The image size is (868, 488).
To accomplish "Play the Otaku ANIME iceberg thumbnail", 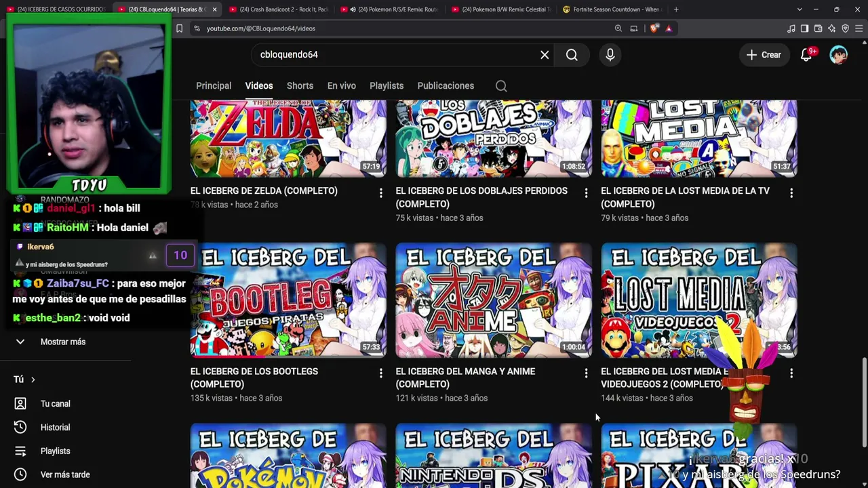I will point(494,300).
